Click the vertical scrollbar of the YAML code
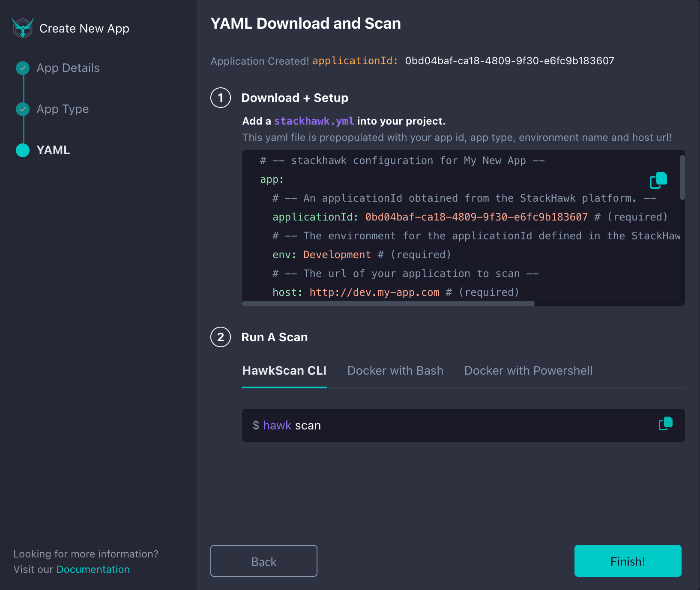 (x=682, y=177)
